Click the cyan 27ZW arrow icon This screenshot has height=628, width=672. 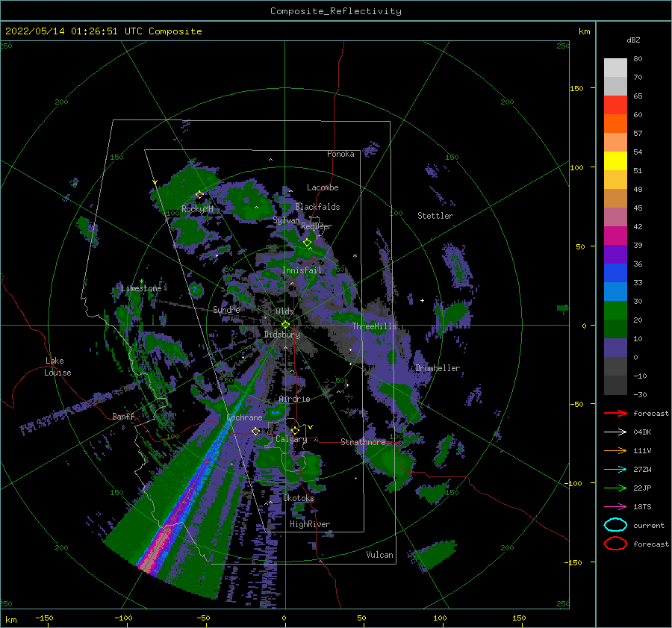pyautogui.click(x=615, y=470)
